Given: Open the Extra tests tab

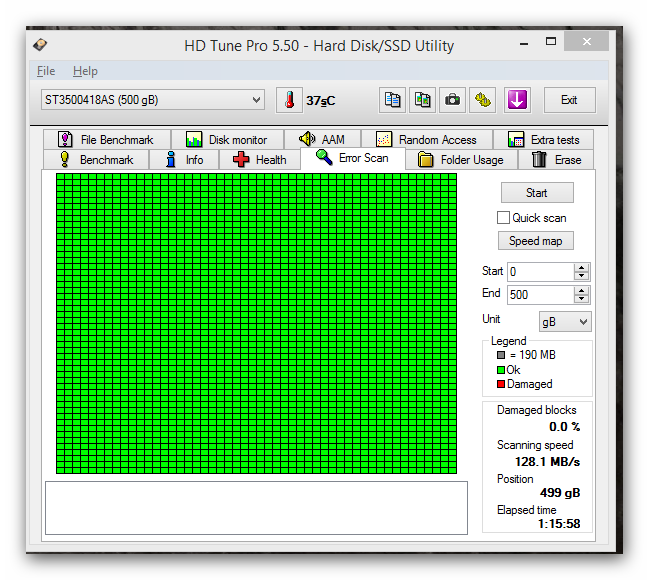Looking at the screenshot, I should pos(543,140).
